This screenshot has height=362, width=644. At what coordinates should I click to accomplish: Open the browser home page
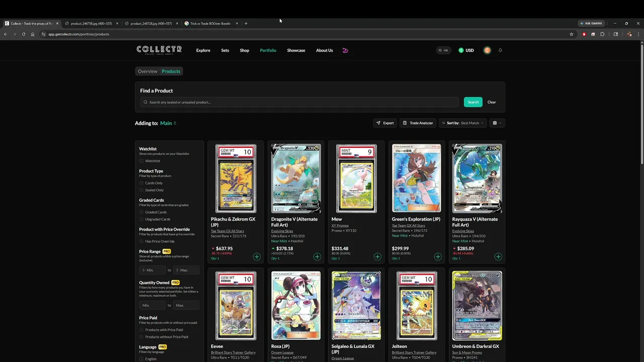tap(33, 34)
